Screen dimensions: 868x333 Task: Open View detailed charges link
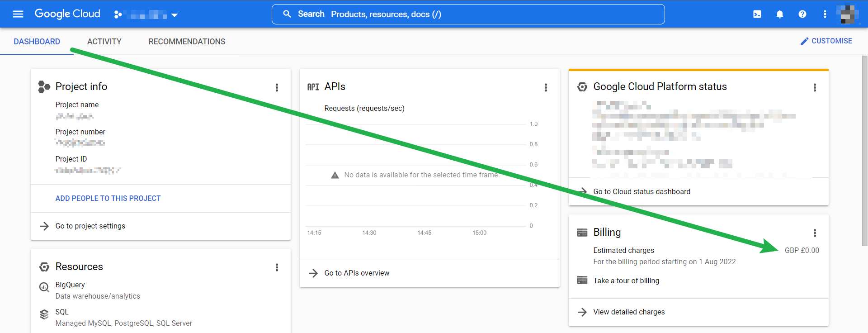[629, 312]
